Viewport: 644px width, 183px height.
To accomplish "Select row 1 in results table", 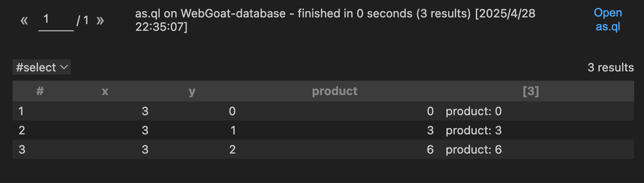I will (323, 111).
